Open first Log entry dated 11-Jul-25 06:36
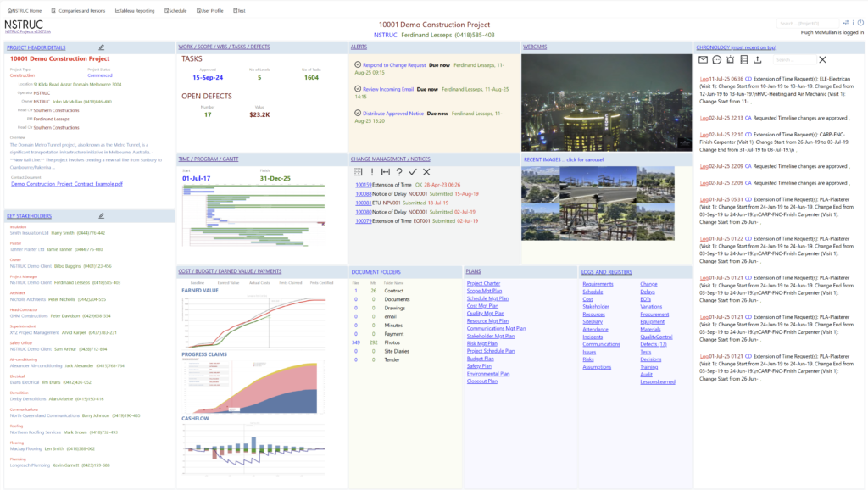 click(704, 79)
